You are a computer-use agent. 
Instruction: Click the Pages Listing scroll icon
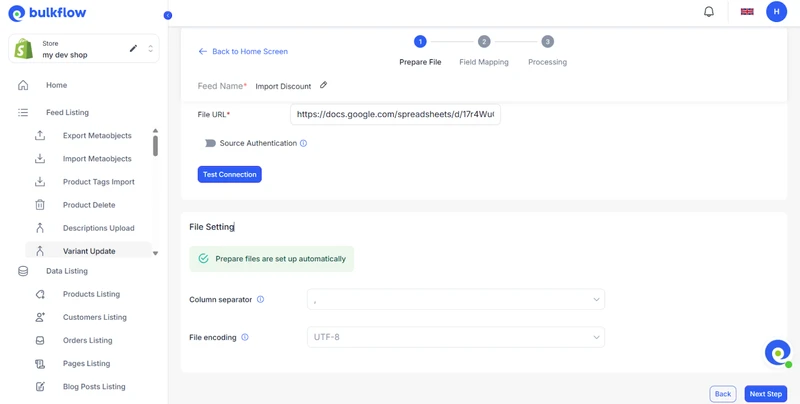pyautogui.click(x=40, y=364)
